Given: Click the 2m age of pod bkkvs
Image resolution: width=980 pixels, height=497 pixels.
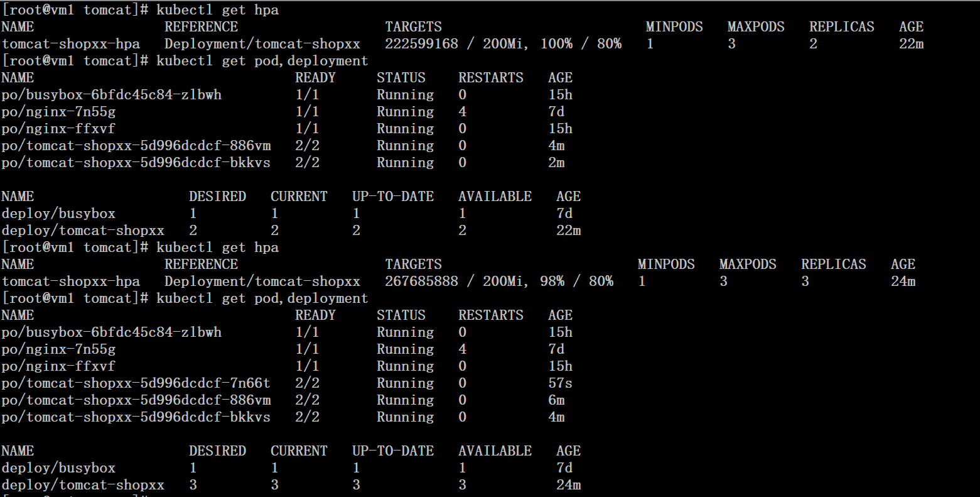Looking at the screenshot, I should (556, 163).
